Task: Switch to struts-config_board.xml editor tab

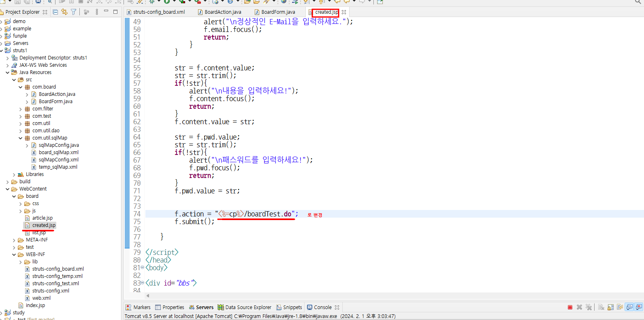Action: 156,12
